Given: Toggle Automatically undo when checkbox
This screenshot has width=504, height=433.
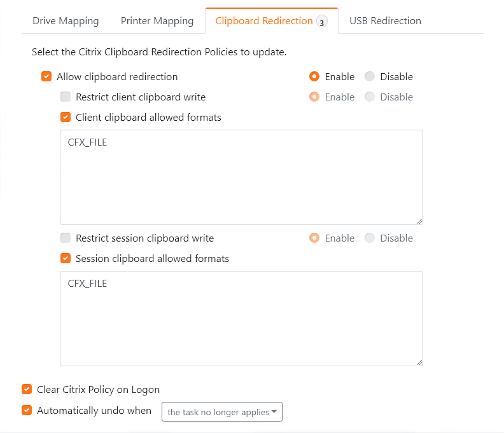Looking at the screenshot, I should [27, 411].
